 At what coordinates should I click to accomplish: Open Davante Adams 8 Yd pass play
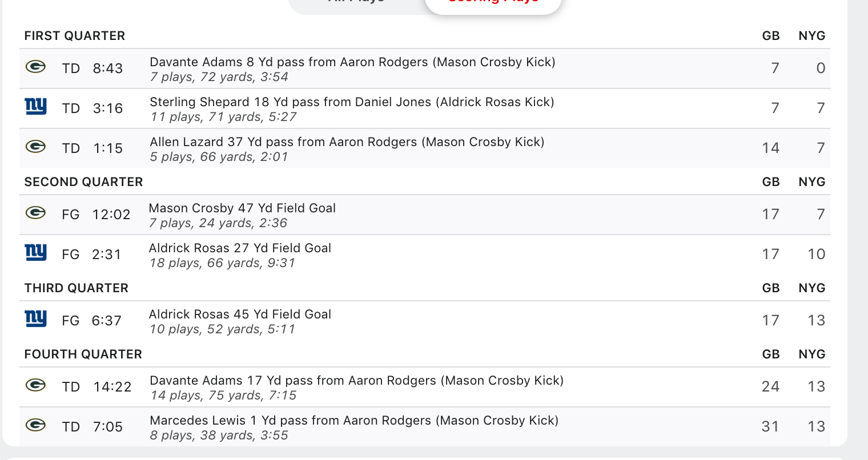point(352,62)
